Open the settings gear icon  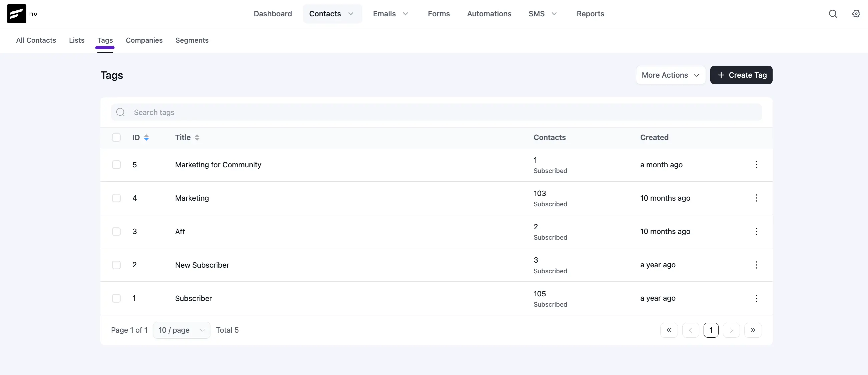[x=856, y=14]
